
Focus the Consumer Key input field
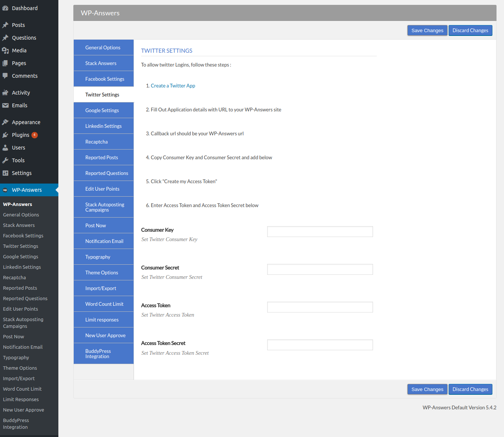pos(320,231)
